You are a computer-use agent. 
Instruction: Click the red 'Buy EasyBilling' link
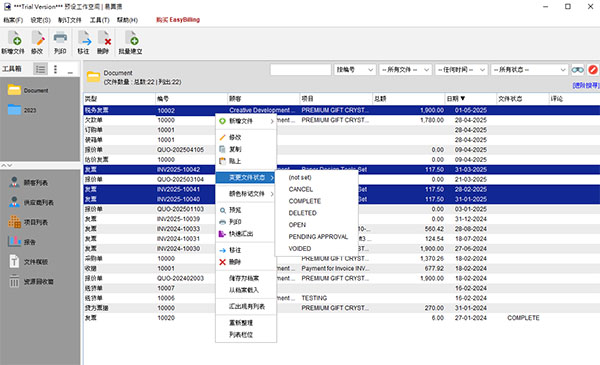tap(178, 20)
